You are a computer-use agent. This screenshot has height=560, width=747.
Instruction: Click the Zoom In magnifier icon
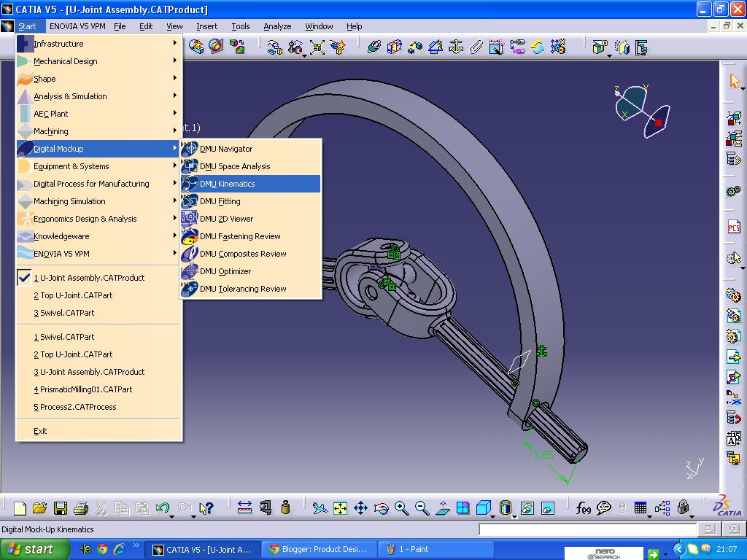coord(400,507)
